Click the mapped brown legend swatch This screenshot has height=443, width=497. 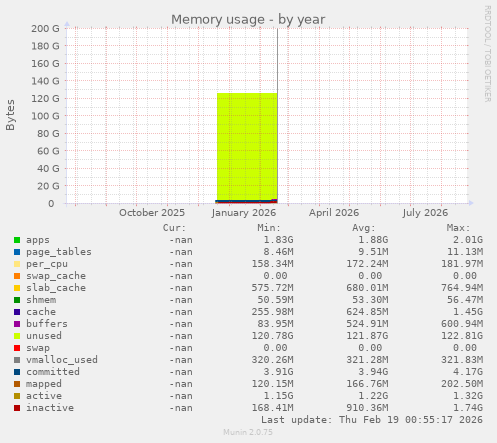(17, 384)
